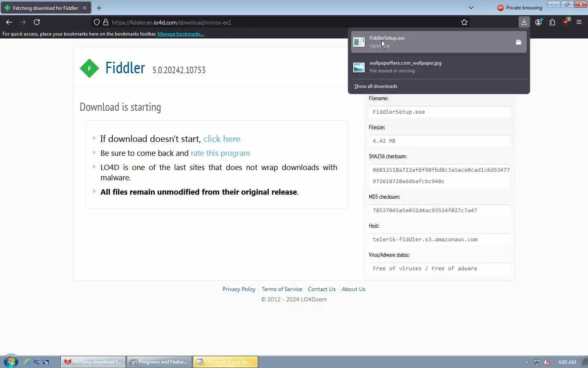
Task: Click the Virus/Adware status field
Action: [439, 268]
